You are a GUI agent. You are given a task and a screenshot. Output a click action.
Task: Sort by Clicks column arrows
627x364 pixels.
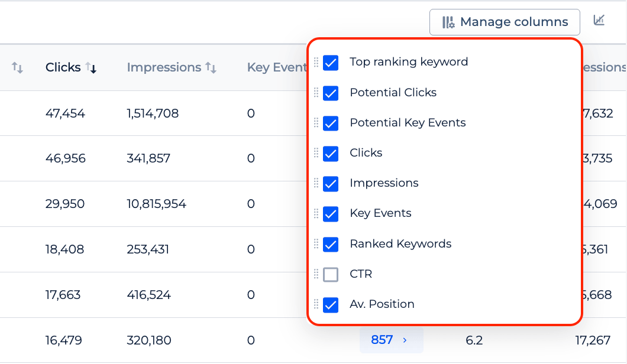[x=91, y=68]
